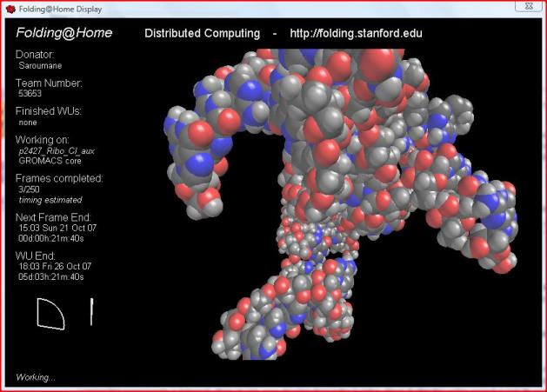Viewport: 547px width, 392px height.
Task: Click the 'Working...' status text
Action: pyautogui.click(x=36, y=377)
